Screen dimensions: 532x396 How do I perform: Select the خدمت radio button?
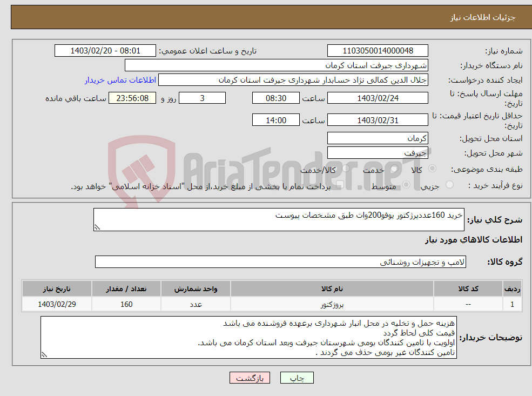(x=394, y=169)
